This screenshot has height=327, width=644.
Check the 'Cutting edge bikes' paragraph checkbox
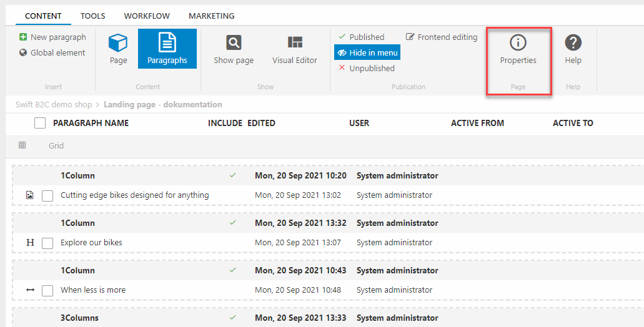coord(47,195)
